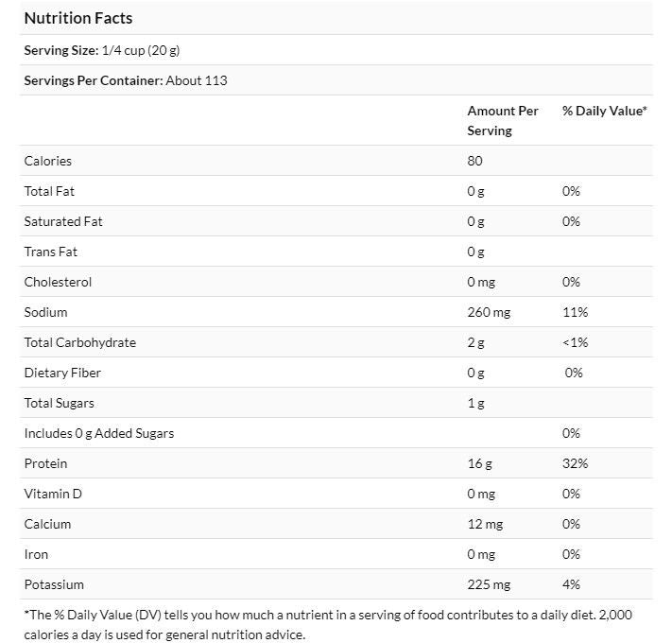Click the Saturated Fat label
The image size is (672, 643).
coord(63,221)
